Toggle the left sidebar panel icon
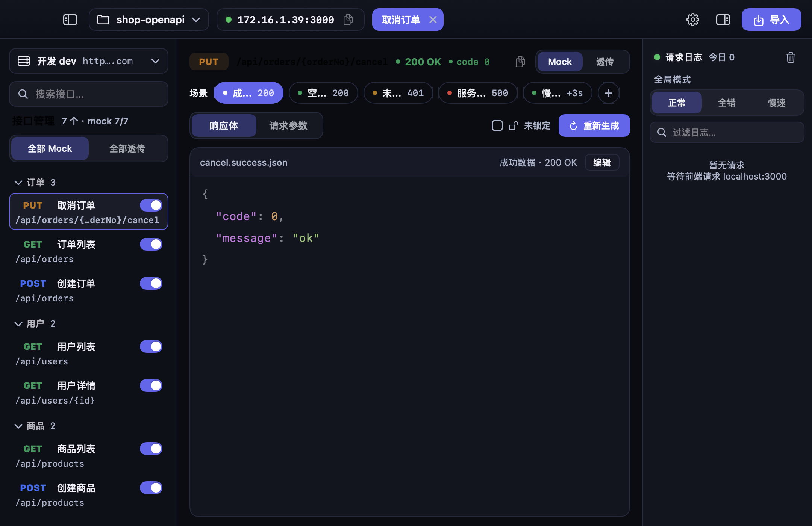Image resolution: width=812 pixels, height=526 pixels. click(70, 20)
